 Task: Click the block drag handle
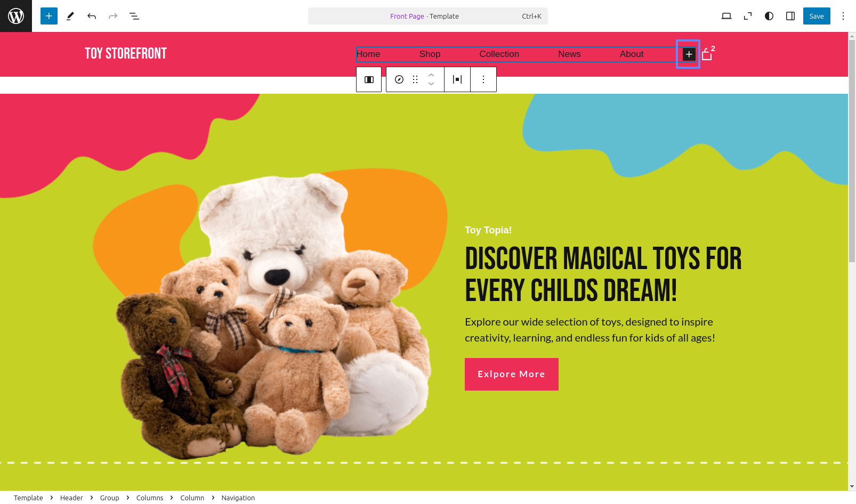[415, 79]
